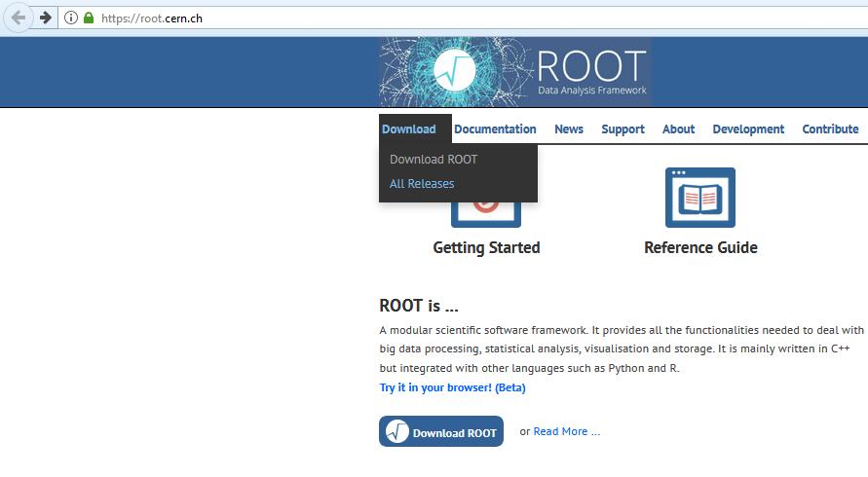
Task: Open the Support menu
Action: [x=623, y=129]
